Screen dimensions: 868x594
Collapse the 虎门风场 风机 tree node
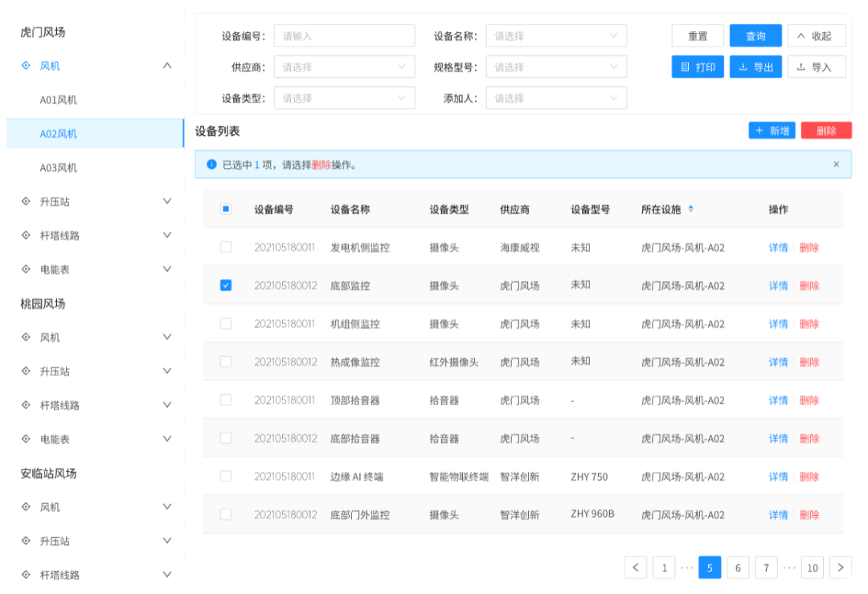pyautogui.click(x=167, y=66)
